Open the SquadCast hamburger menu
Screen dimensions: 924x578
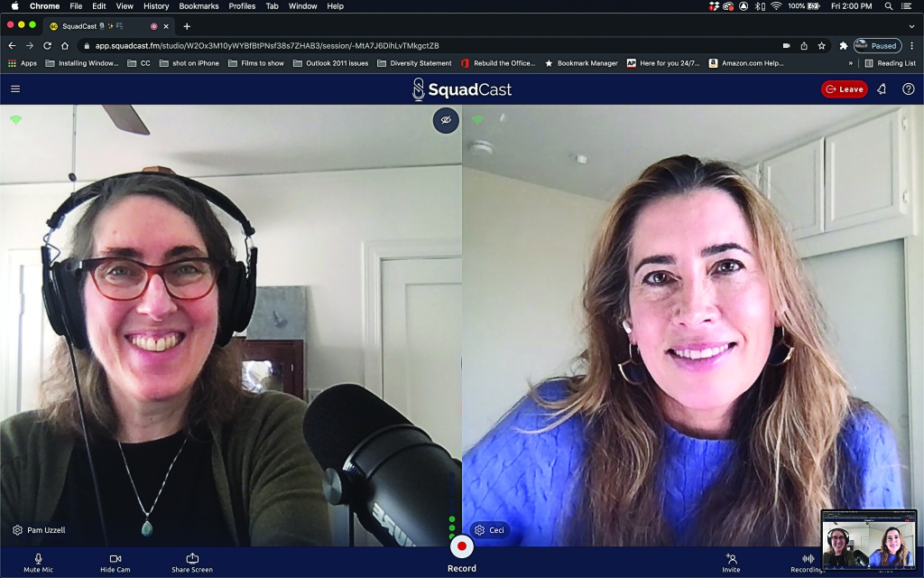(x=15, y=89)
